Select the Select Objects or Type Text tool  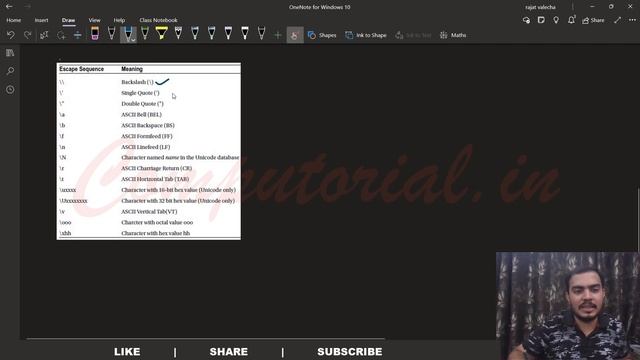[x=44, y=35]
